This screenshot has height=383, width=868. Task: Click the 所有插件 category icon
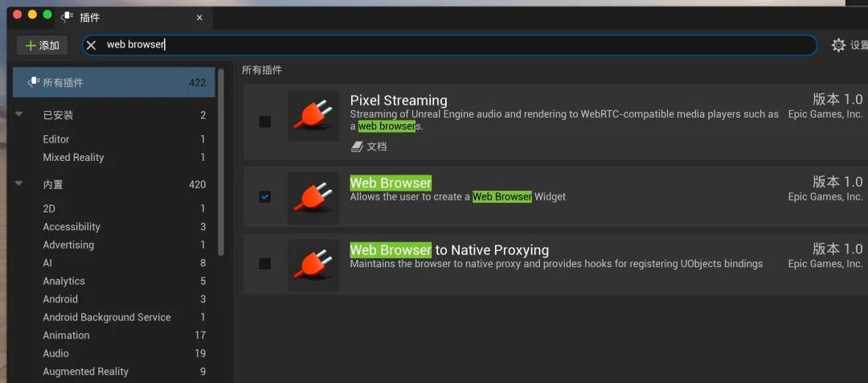33,82
